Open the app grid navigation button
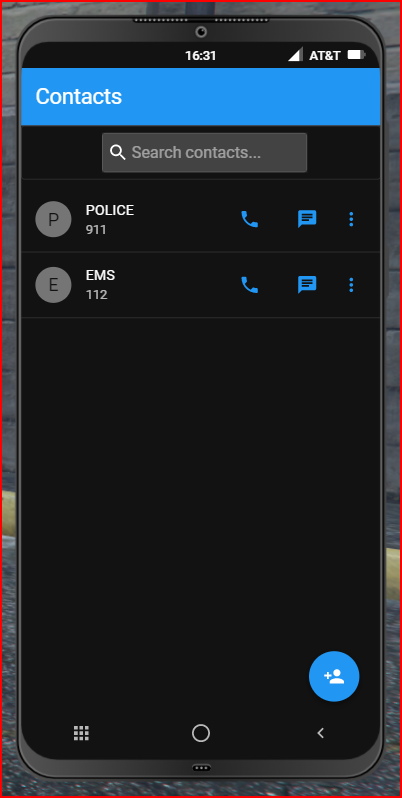Image resolution: width=402 pixels, height=798 pixels. pyautogui.click(x=81, y=733)
